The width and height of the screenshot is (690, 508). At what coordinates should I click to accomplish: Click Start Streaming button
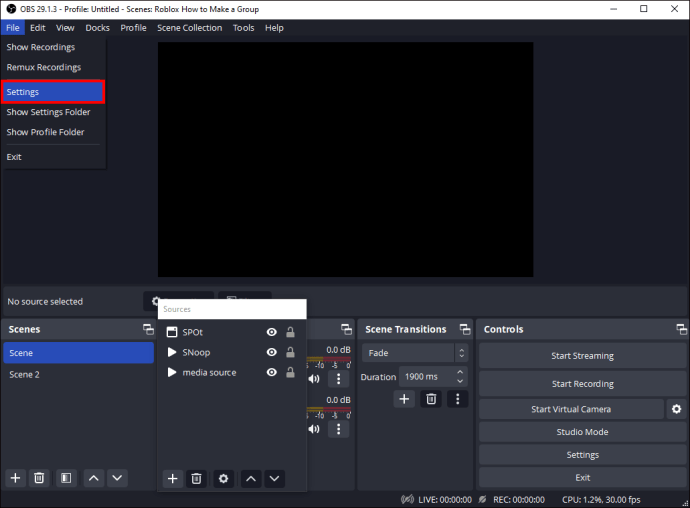(x=583, y=356)
